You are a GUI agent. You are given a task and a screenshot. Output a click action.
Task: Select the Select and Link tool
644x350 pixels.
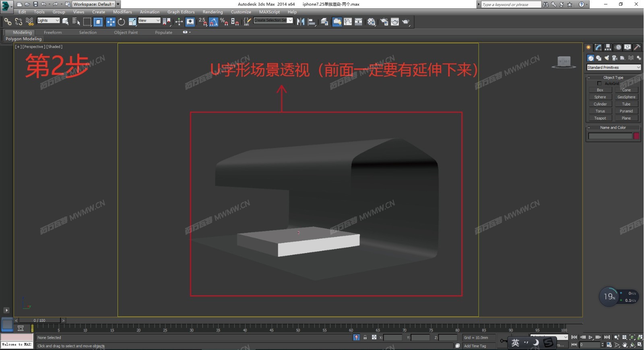coord(8,22)
